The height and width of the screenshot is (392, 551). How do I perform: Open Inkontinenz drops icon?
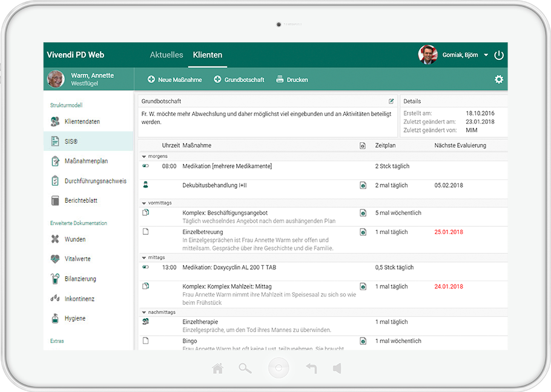coord(55,298)
